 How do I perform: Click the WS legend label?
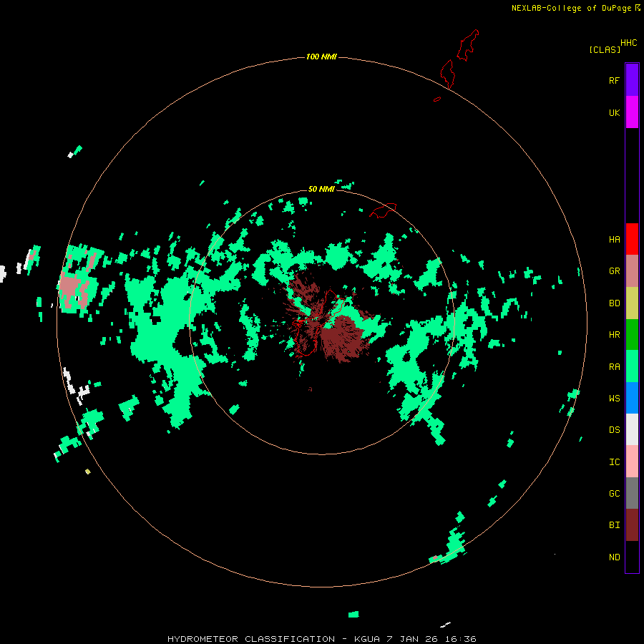pyautogui.click(x=614, y=399)
